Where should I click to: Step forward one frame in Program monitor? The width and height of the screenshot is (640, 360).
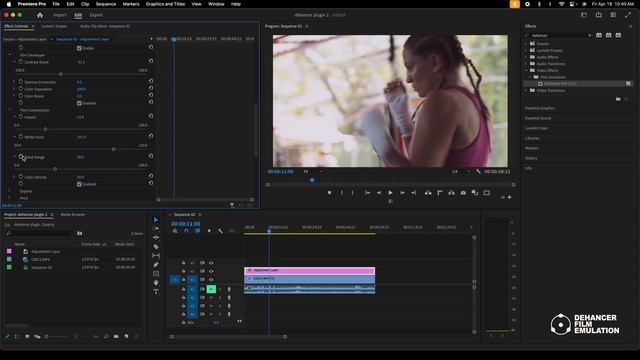pyautogui.click(x=402, y=193)
